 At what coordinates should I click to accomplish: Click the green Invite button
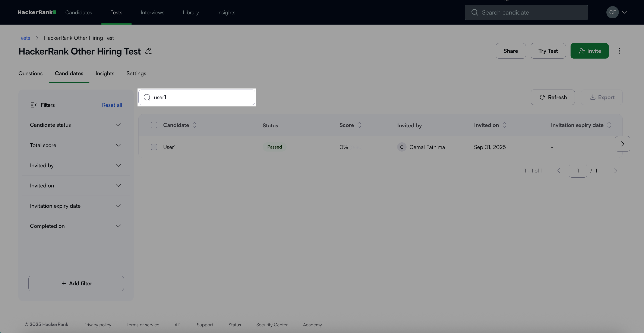click(589, 51)
